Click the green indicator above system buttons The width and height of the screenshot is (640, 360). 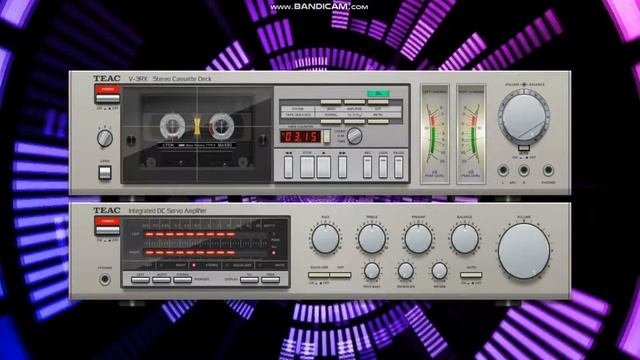coord(378,93)
